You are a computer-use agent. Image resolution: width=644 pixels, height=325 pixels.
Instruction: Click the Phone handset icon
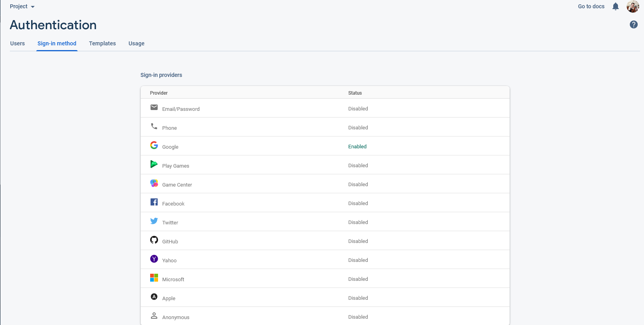pyautogui.click(x=154, y=126)
